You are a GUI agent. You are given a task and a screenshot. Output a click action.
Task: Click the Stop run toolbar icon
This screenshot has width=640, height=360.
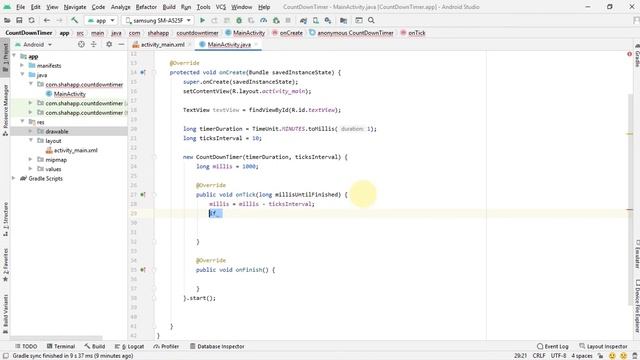coord(288,20)
